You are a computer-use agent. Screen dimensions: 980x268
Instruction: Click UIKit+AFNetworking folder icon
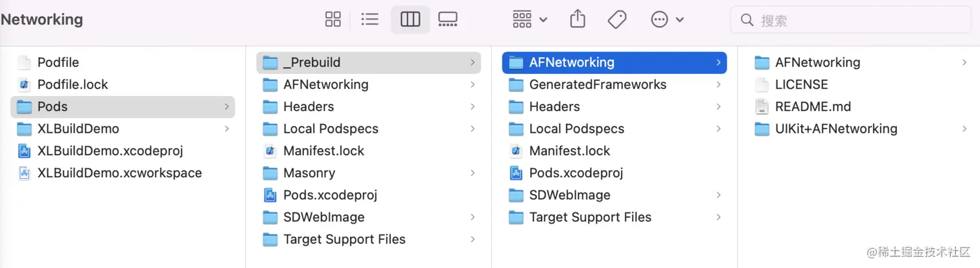coord(762,128)
